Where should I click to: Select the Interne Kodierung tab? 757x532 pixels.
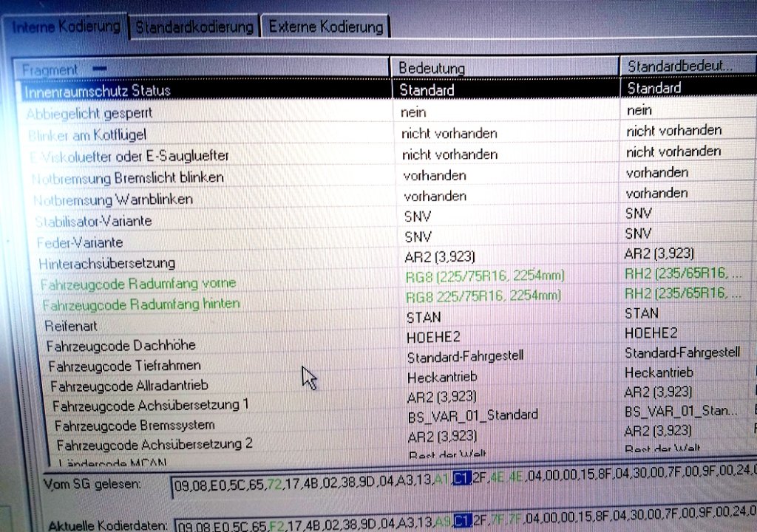(x=67, y=25)
